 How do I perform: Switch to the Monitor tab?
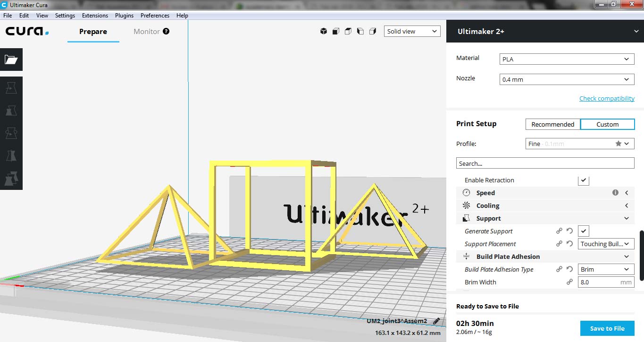point(147,32)
